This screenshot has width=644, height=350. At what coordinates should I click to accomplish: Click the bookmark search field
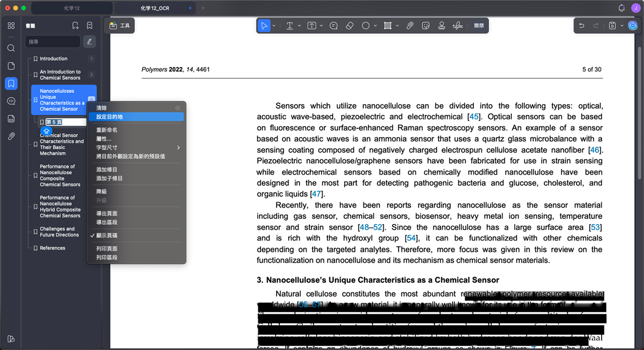click(x=53, y=42)
